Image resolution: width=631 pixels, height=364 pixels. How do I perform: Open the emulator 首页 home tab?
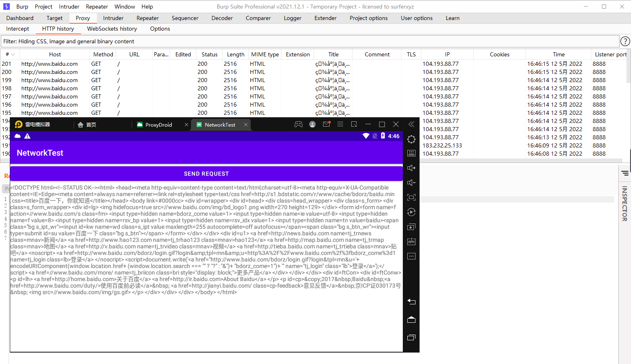point(87,125)
